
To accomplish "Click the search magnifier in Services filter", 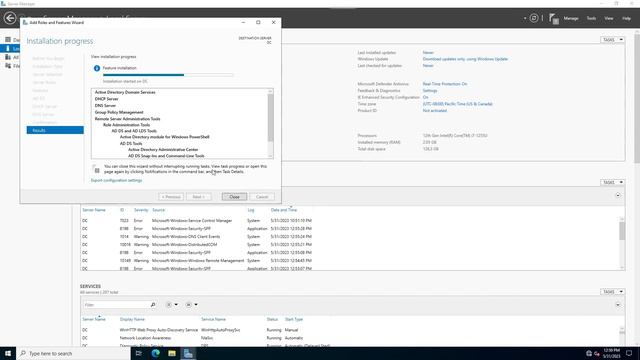I will tap(153, 304).
